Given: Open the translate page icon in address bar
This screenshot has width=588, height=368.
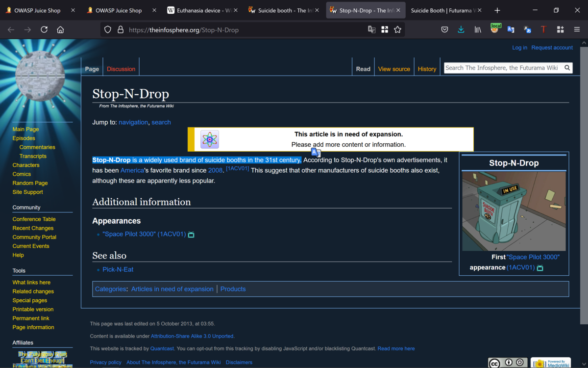Looking at the screenshot, I should 372,30.
